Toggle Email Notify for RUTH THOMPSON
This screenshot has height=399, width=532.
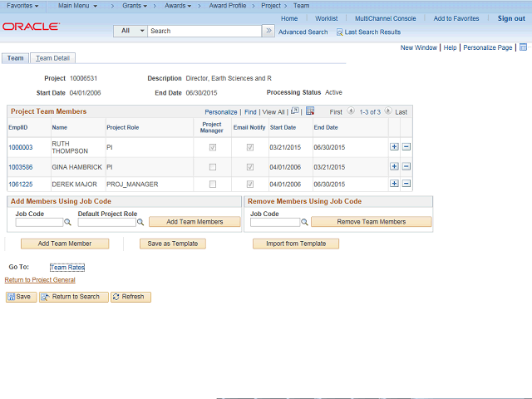tap(250, 147)
